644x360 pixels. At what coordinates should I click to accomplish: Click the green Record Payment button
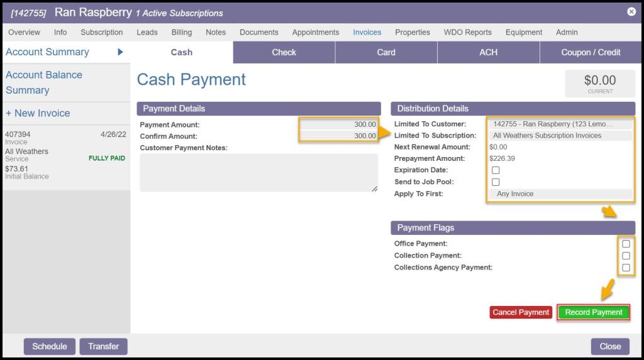pyautogui.click(x=593, y=312)
